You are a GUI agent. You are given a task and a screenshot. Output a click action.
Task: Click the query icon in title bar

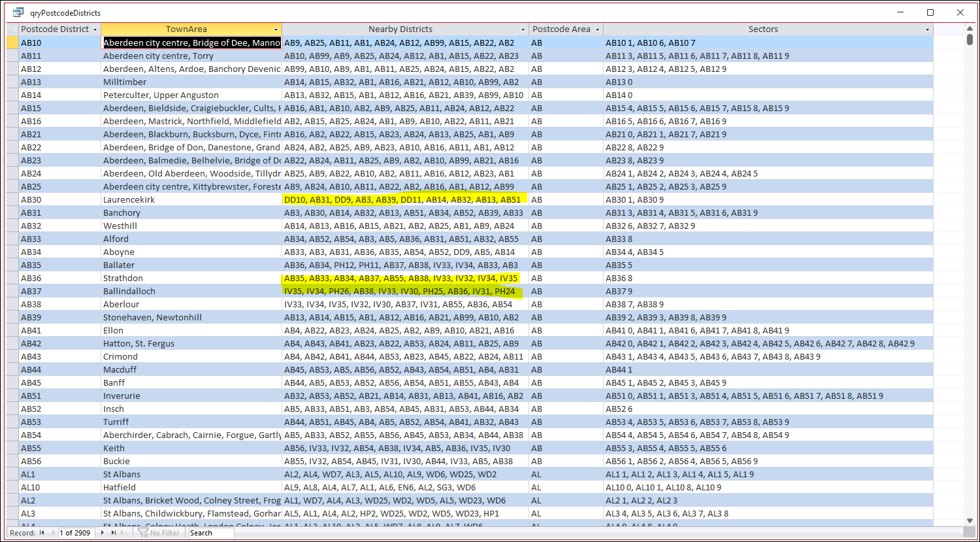tap(18, 12)
